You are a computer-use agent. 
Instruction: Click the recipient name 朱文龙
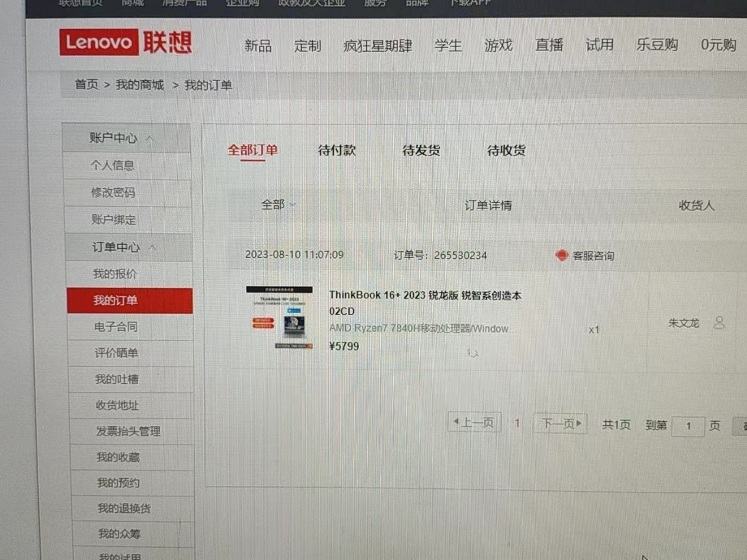[x=684, y=323]
